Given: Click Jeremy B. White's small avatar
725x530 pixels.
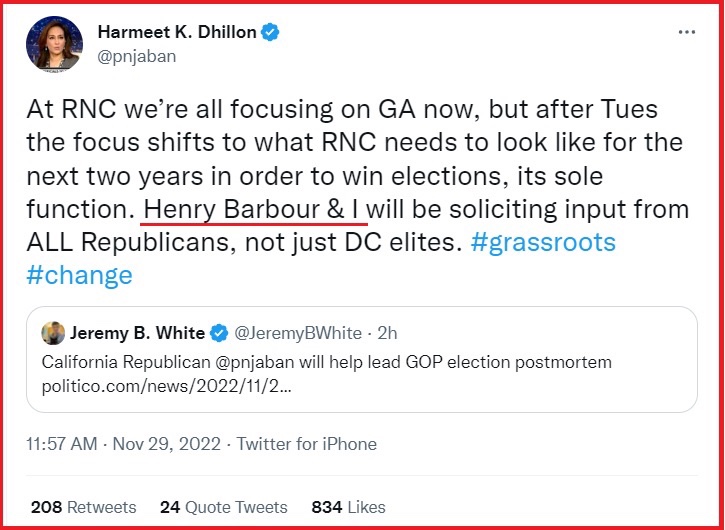Looking at the screenshot, I should coord(51,333).
